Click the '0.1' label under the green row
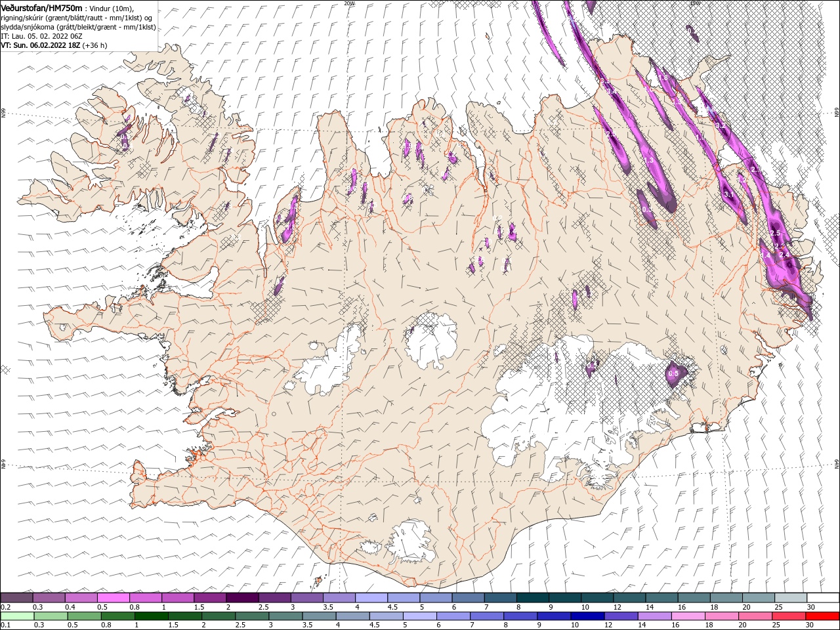 (x=5, y=625)
